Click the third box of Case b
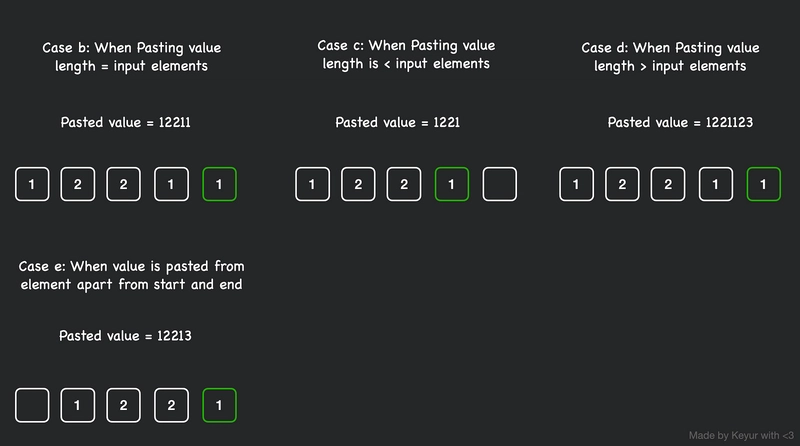Image resolution: width=800 pixels, height=446 pixels. [x=123, y=184]
